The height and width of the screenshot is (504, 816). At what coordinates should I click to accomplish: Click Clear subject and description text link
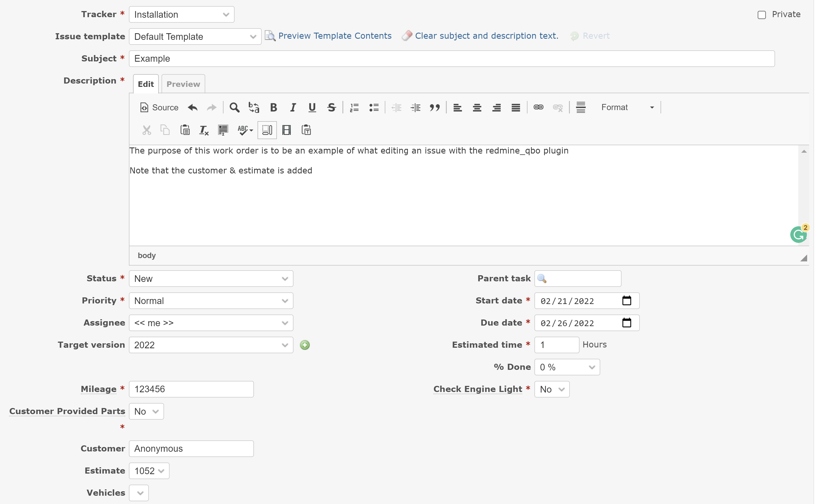pyautogui.click(x=486, y=36)
